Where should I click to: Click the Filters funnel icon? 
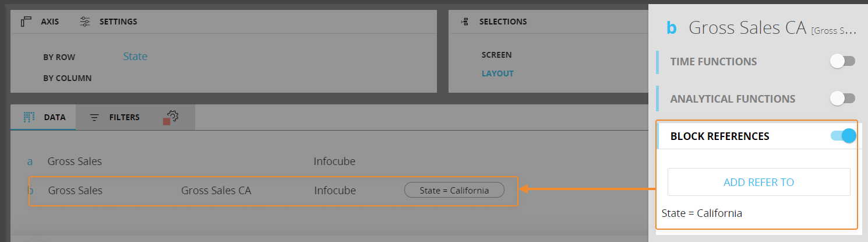[x=94, y=117]
